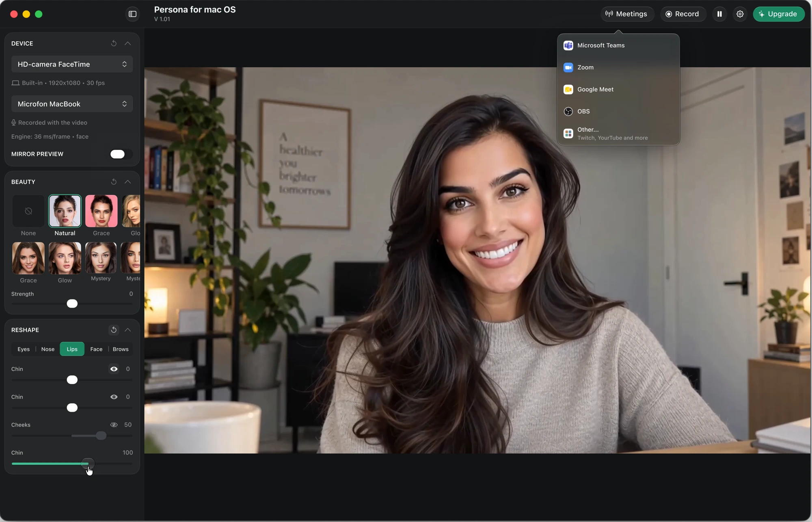
Task: Select the None beauty preset
Action: pos(28,211)
